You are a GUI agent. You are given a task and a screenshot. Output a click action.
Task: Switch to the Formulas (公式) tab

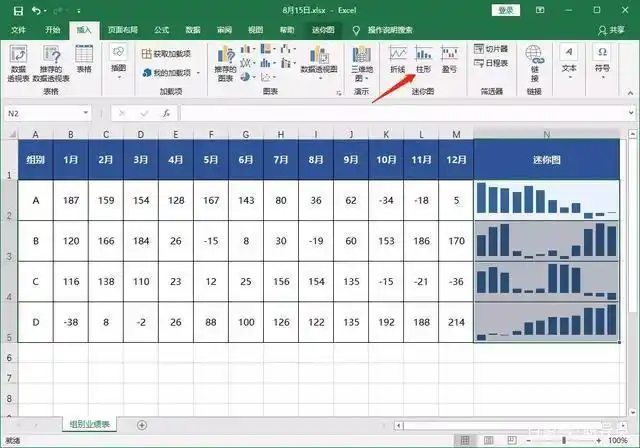pyautogui.click(x=162, y=30)
